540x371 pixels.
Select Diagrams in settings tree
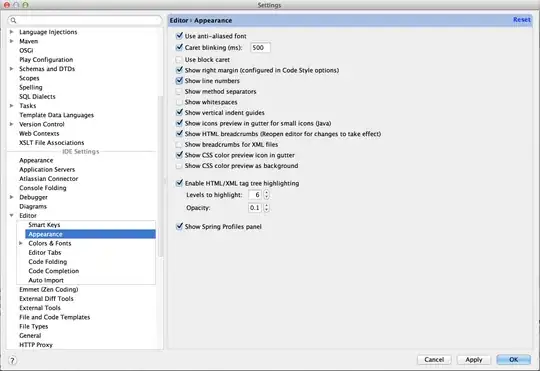(33, 206)
